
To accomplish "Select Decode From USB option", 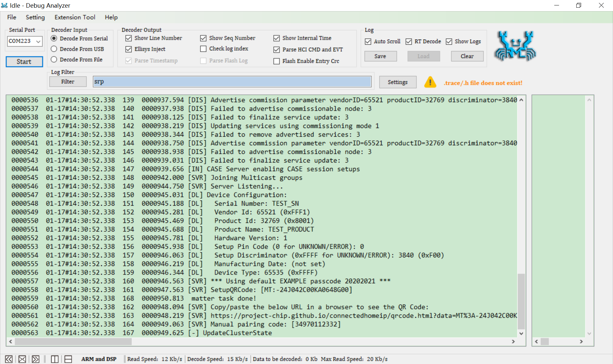I will pyautogui.click(x=54, y=49).
